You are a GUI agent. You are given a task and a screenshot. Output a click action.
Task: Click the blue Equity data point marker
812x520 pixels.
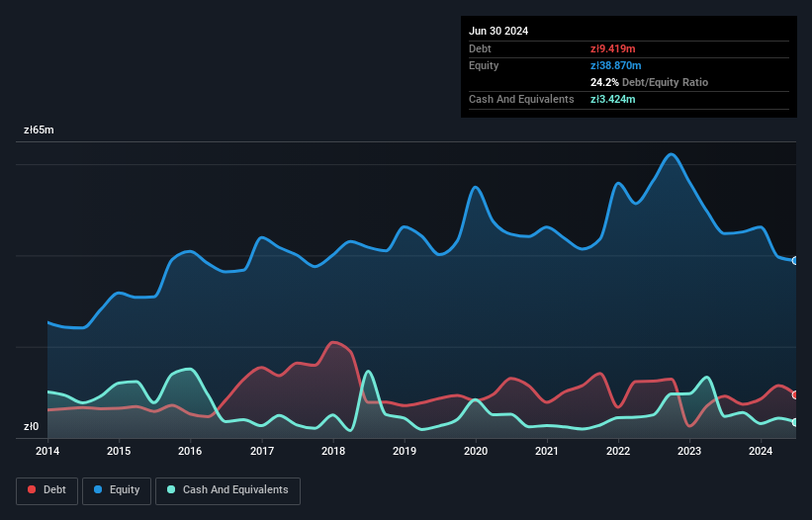click(795, 261)
